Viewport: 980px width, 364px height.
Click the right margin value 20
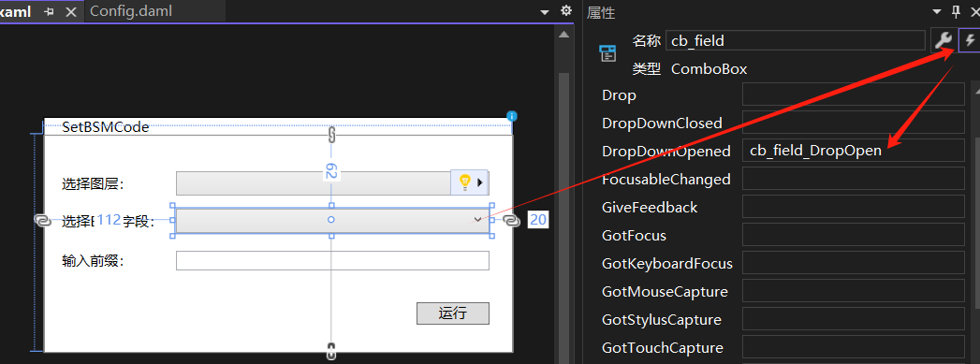538,220
